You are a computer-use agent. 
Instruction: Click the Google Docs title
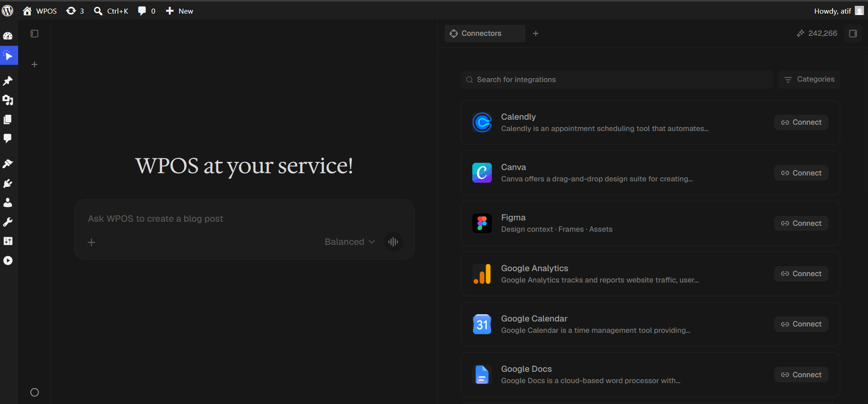coord(526,369)
